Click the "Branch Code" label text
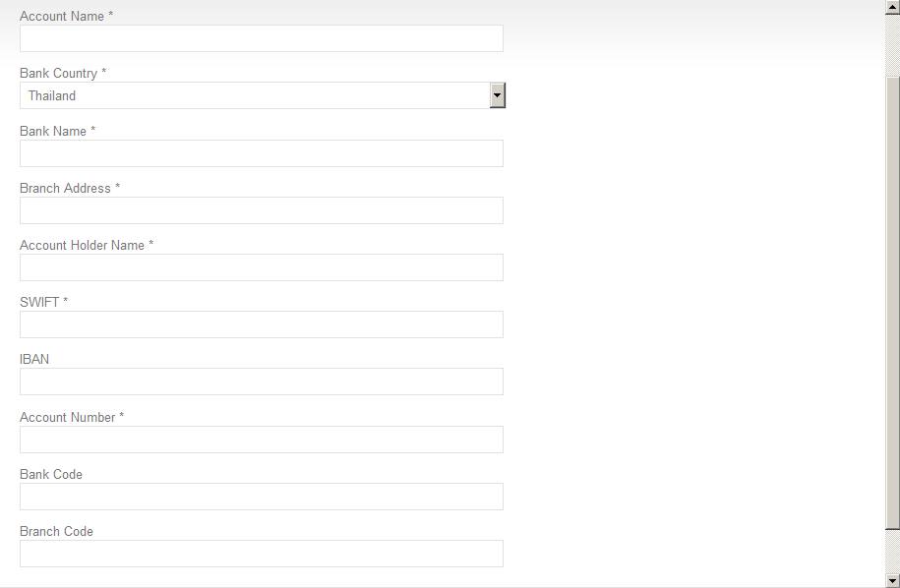The width and height of the screenshot is (900, 588). tap(56, 531)
